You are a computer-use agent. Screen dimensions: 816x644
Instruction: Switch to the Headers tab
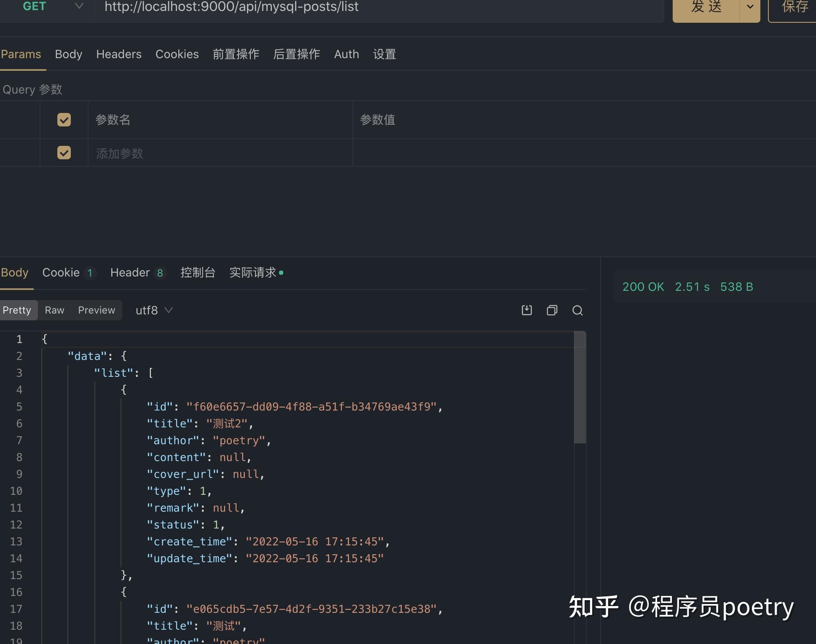(119, 54)
